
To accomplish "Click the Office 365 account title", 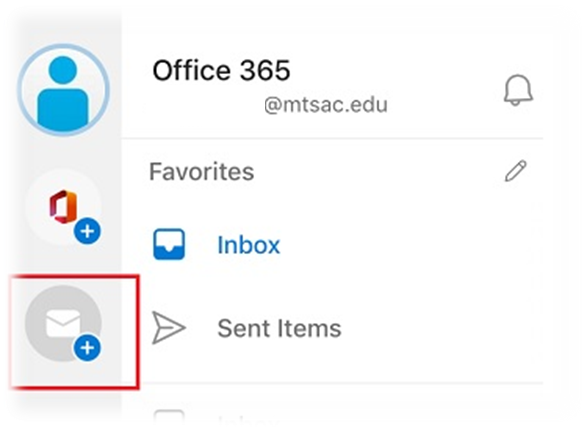I will coord(221,70).
